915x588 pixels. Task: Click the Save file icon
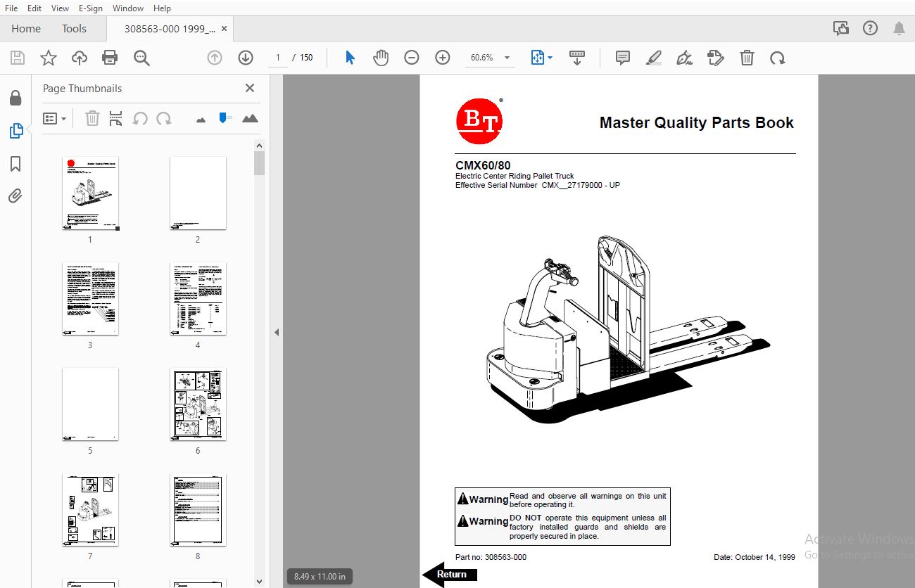point(18,58)
